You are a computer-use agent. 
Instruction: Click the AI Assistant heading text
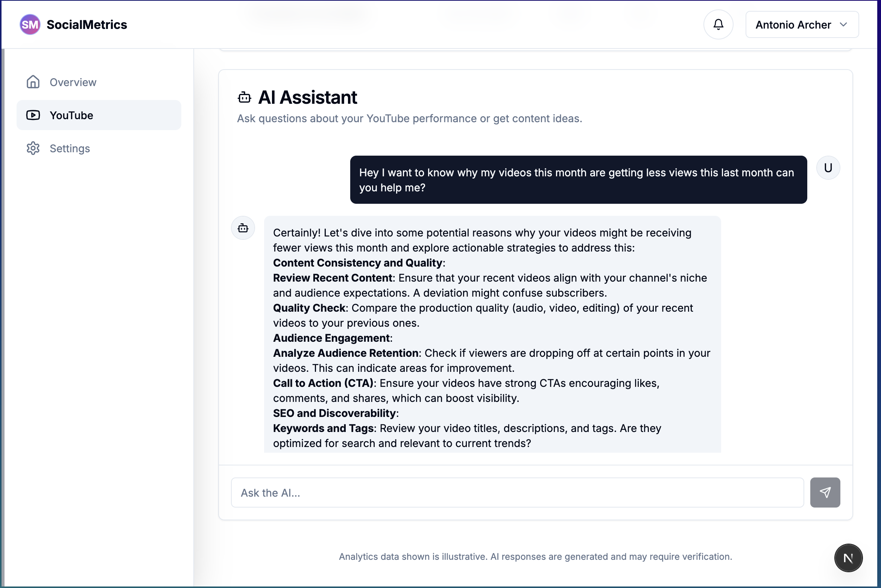307,97
